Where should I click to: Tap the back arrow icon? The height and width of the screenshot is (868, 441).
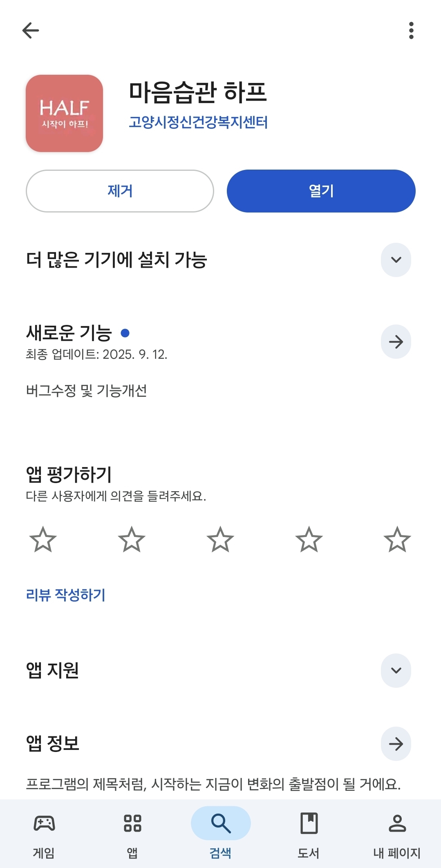click(31, 31)
